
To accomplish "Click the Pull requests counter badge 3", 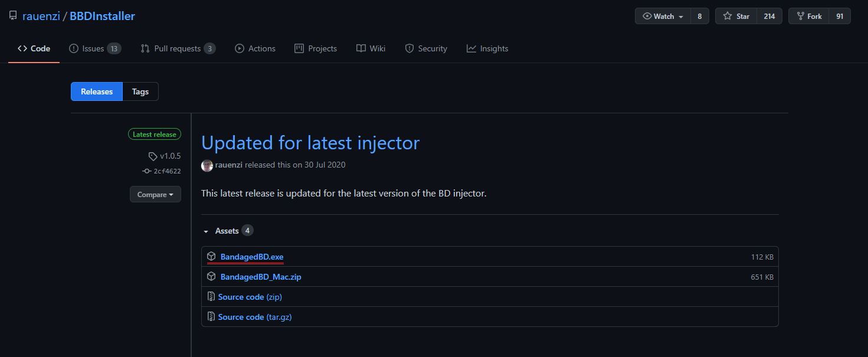I will [209, 48].
